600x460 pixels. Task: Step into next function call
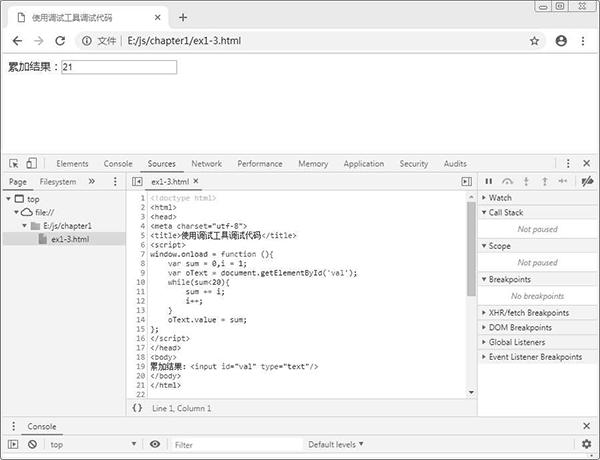pyautogui.click(x=526, y=181)
